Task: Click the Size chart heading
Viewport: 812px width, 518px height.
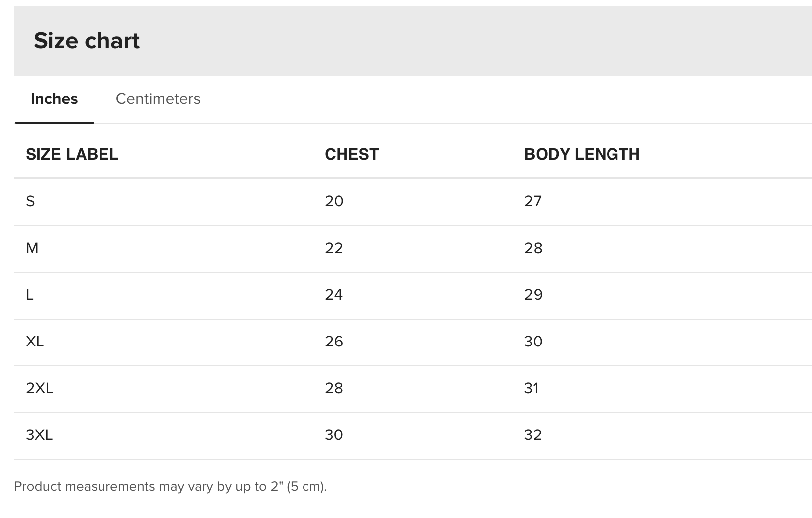Action: [87, 40]
